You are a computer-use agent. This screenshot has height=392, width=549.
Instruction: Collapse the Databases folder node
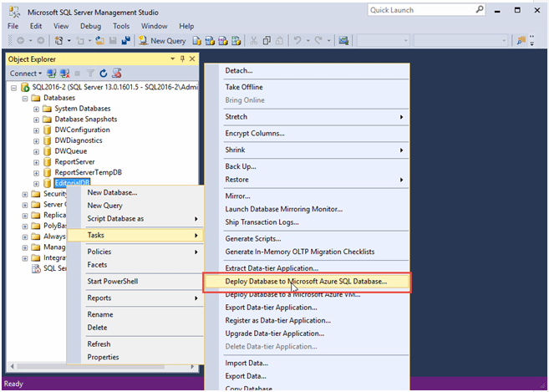pos(25,99)
